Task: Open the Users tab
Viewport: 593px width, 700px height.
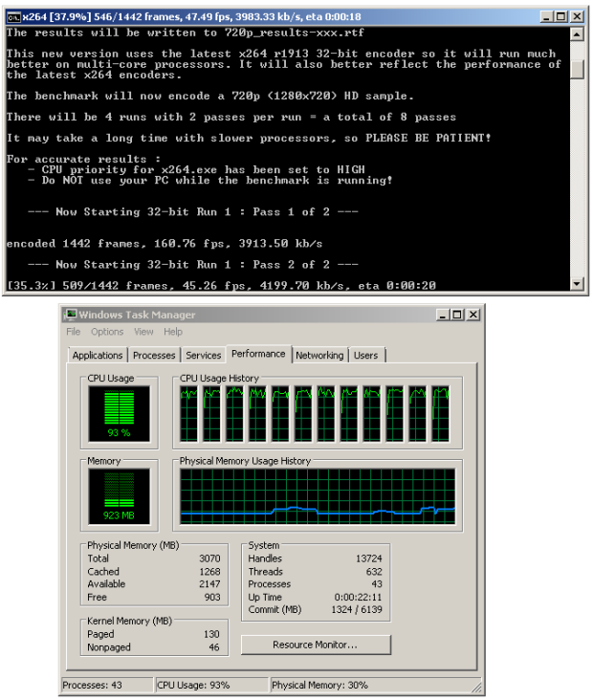Action: (366, 356)
